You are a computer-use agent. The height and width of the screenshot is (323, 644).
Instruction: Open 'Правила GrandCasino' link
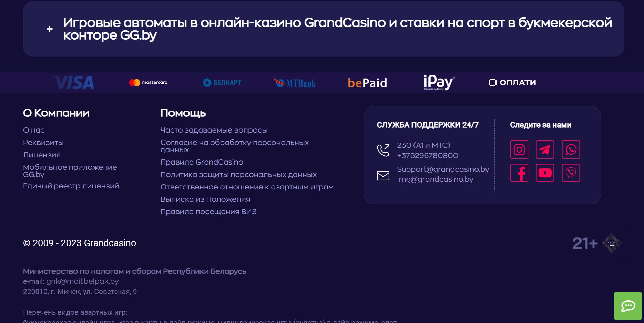[x=202, y=162]
